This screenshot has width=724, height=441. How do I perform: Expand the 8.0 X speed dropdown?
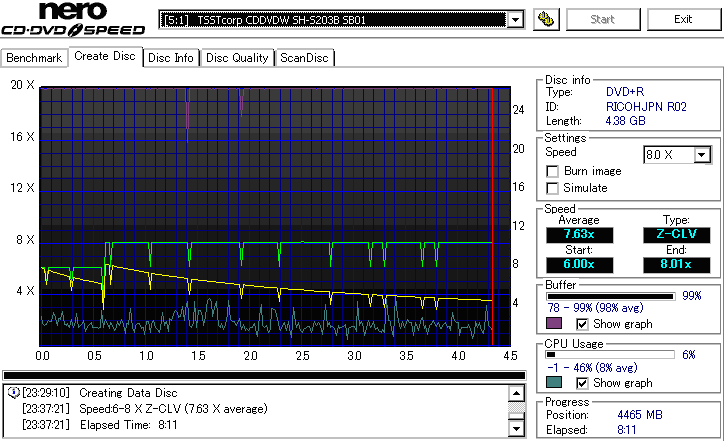point(702,155)
